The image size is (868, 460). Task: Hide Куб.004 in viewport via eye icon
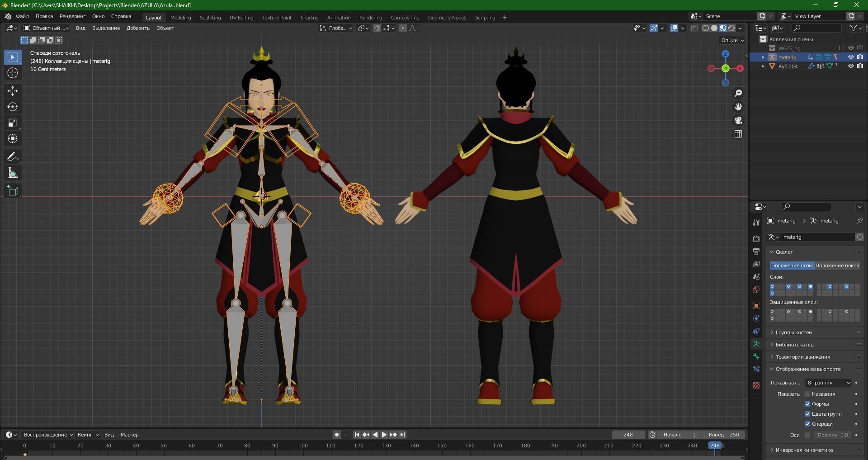click(851, 66)
